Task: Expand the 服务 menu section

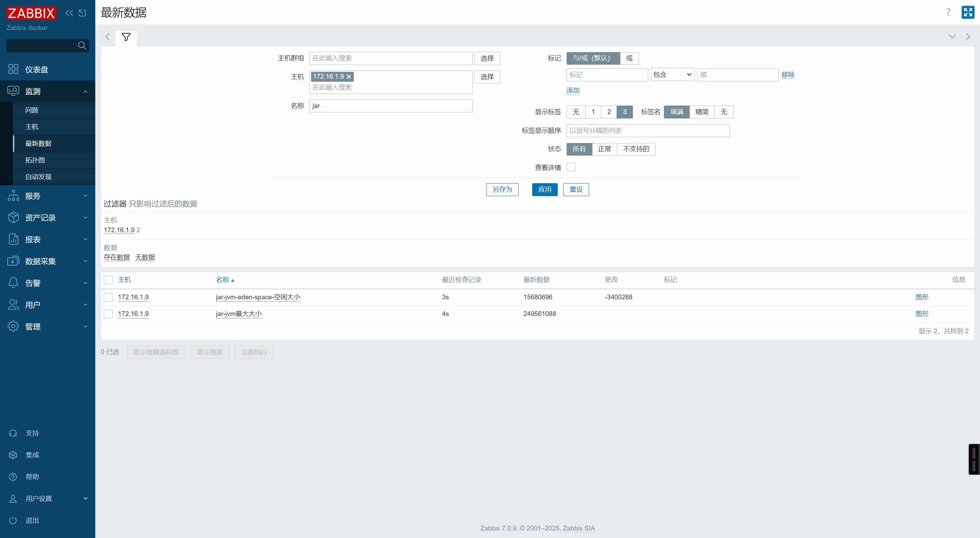Action: point(86,196)
